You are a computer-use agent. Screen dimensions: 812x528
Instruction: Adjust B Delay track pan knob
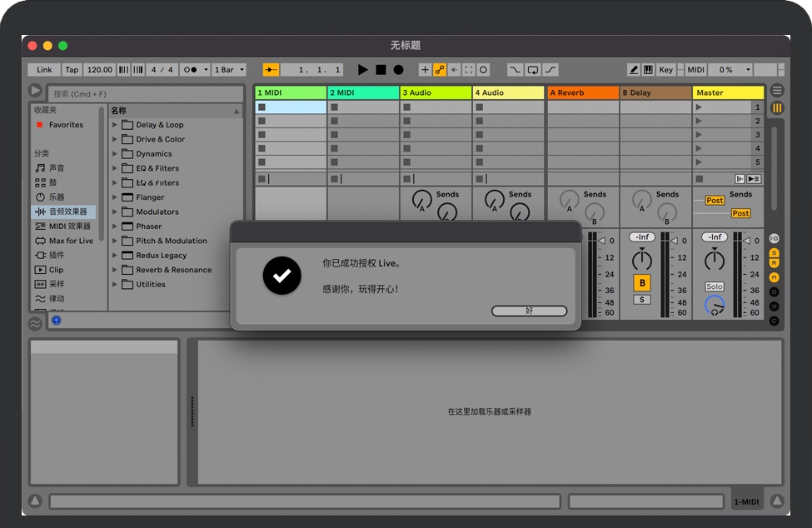(642, 258)
